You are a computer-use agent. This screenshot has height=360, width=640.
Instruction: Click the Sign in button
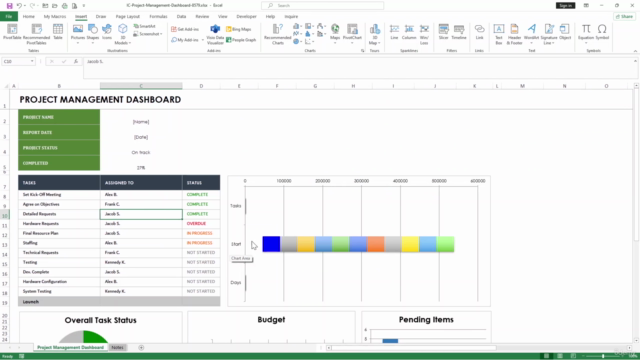[x=565, y=6]
